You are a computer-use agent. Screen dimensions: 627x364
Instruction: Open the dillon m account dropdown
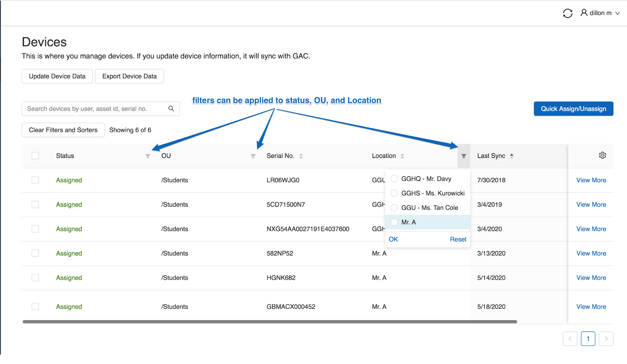click(x=617, y=13)
